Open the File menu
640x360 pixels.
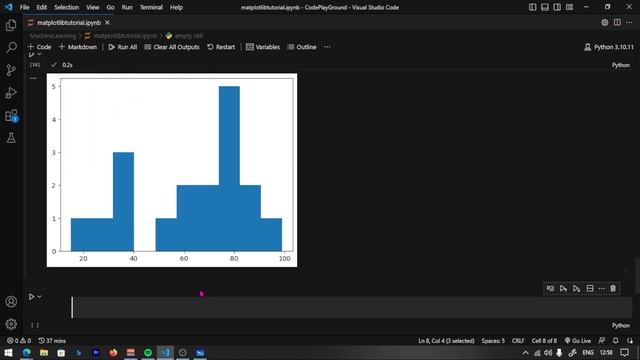pos(24,7)
